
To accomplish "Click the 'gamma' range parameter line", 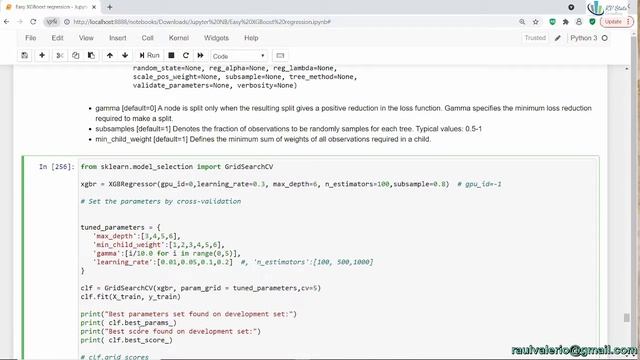I will tap(167, 253).
